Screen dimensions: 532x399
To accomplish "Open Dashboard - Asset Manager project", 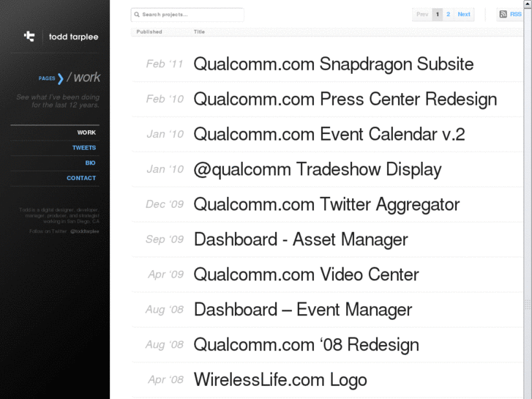I will coord(301,239).
